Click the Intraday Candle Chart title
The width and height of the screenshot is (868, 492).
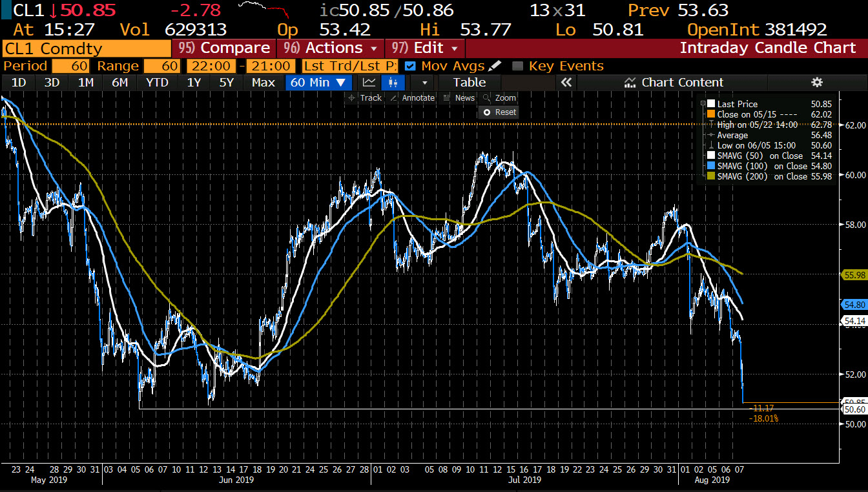pos(768,48)
